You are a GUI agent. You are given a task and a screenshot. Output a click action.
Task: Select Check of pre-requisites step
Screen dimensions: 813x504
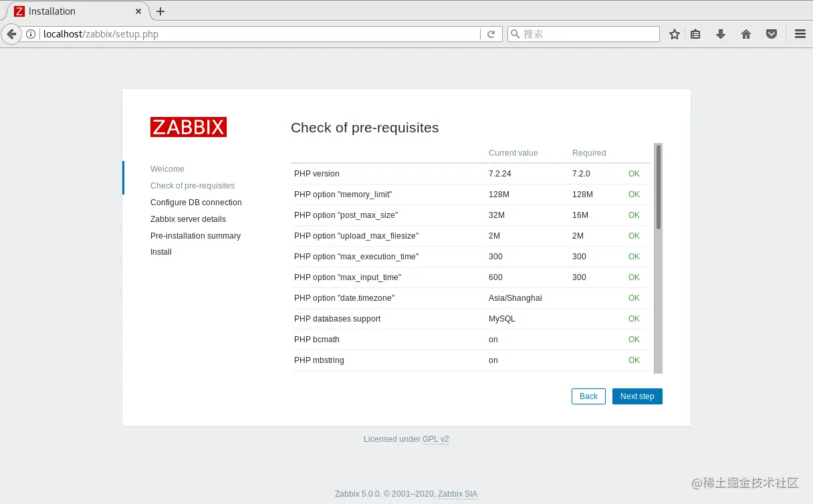[193, 186]
